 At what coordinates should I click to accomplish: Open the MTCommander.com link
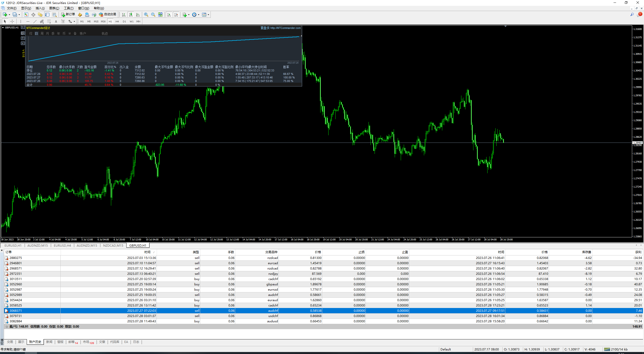[x=285, y=28]
